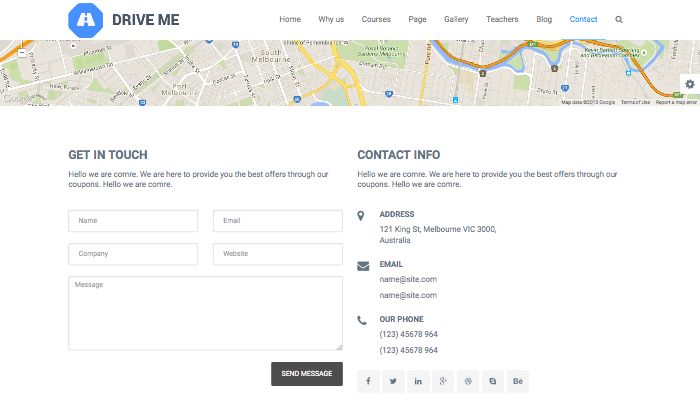700x394 pixels.
Task: Click the second (123) 45678 964 phone number
Action: coord(408,350)
